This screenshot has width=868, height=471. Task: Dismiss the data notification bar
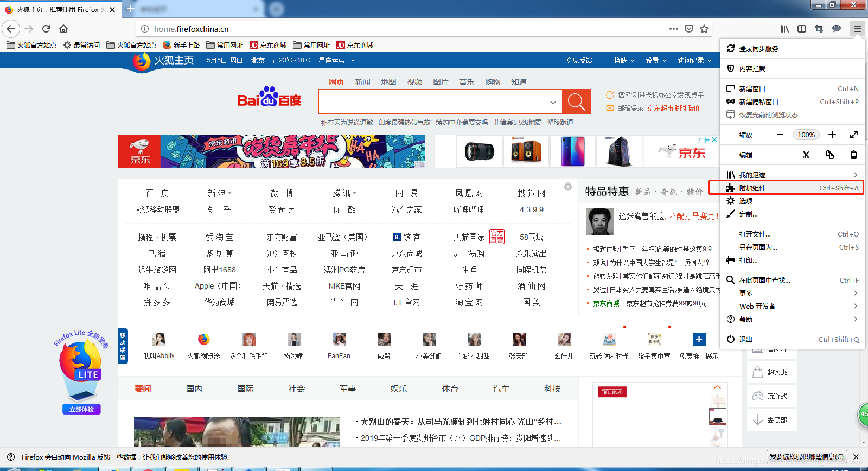(856, 457)
